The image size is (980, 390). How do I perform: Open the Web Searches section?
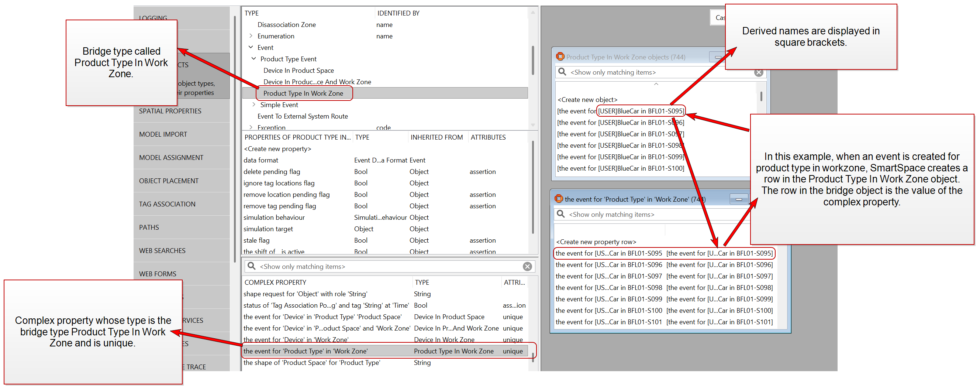tap(182, 250)
